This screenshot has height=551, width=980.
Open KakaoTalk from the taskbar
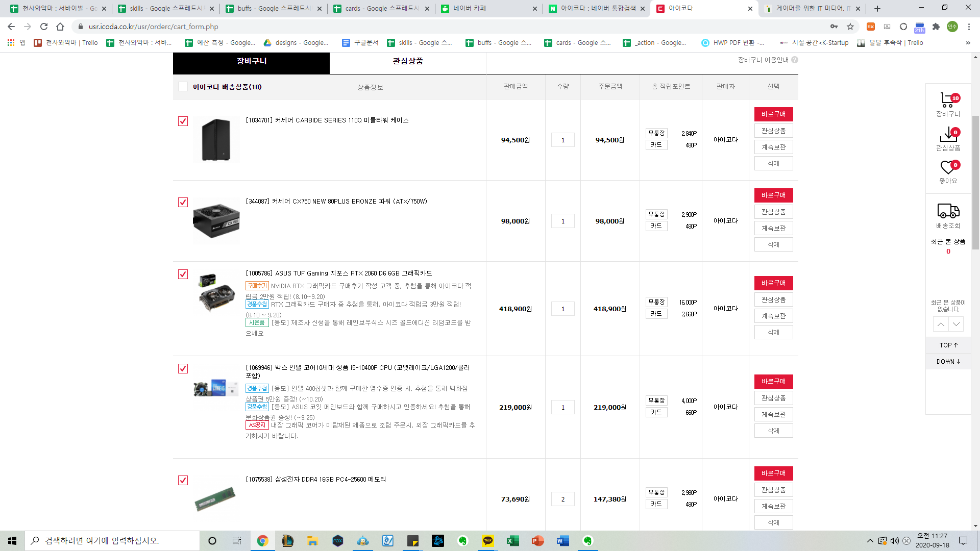[x=488, y=541]
